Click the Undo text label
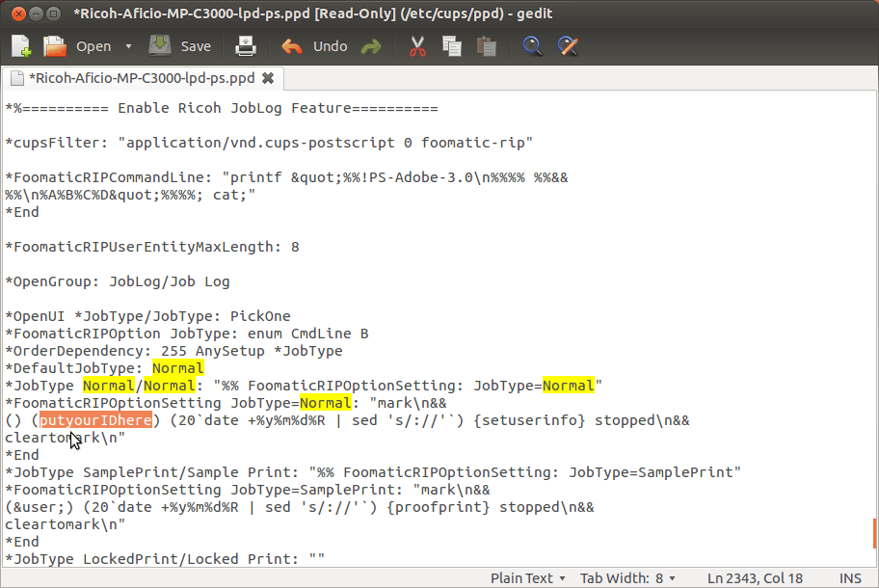The height and width of the screenshot is (588, 879). pos(331,46)
